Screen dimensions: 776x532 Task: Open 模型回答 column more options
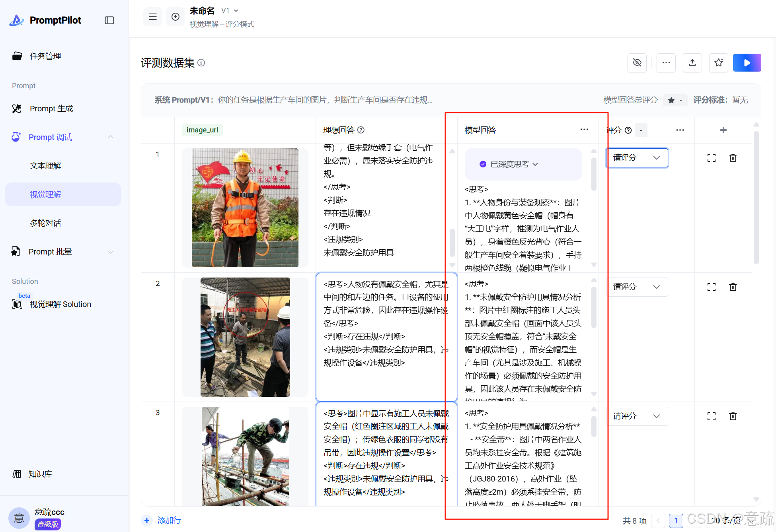(584, 130)
